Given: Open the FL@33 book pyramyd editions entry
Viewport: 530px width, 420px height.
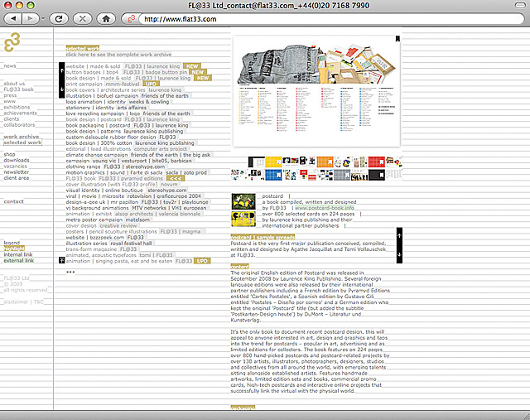Looking at the screenshot, I should (x=114, y=178).
